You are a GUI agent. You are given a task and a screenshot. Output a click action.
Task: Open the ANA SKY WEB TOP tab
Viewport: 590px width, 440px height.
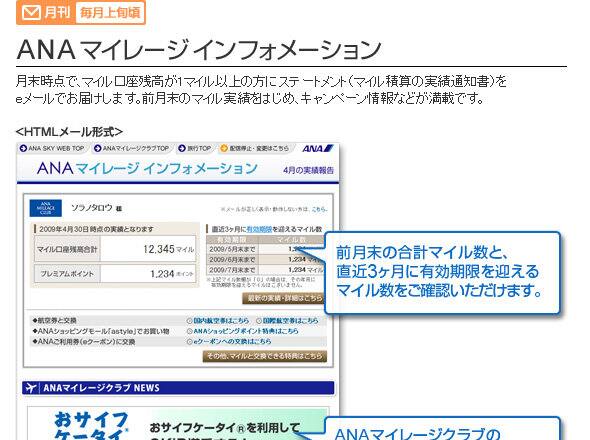[x=52, y=148]
